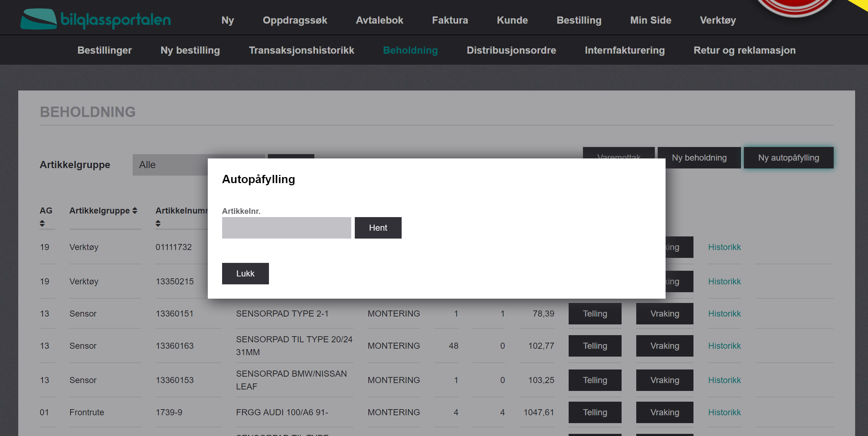The image size is (868, 436).
Task: Open the Faktura menu
Action: click(450, 20)
